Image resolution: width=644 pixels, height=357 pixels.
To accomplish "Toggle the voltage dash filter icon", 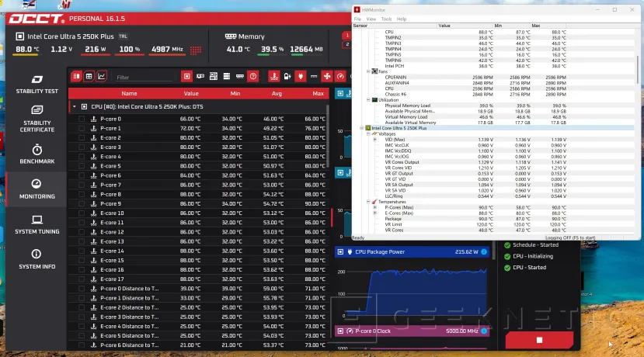I will [314, 76].
